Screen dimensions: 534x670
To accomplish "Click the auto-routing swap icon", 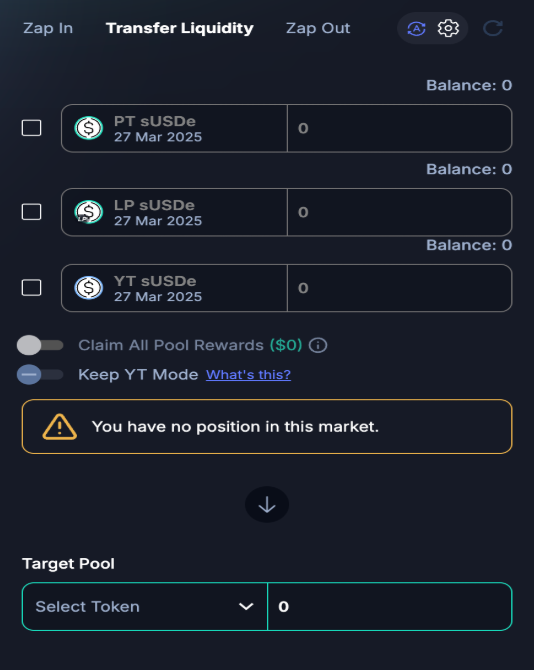I will 416,29.
